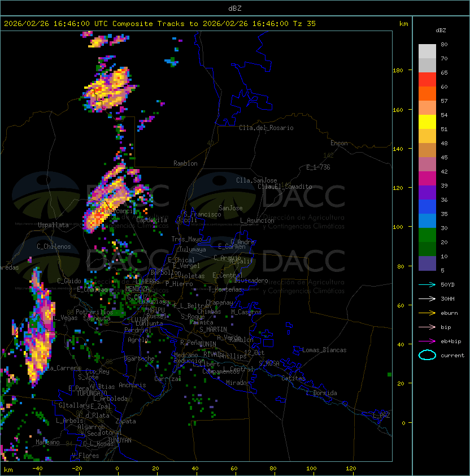Click the 'La_Carrera' map label

click(x=64, y=368)
